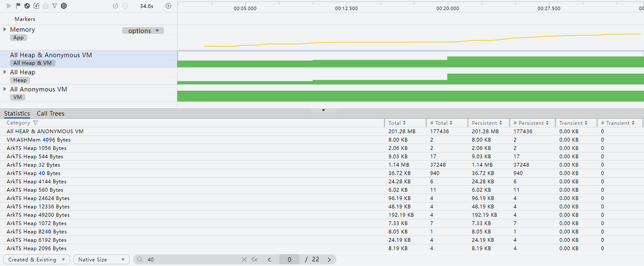
Task: Switch to the Call Trees tab
Action: pyautogui.click(x=50, y=113)
